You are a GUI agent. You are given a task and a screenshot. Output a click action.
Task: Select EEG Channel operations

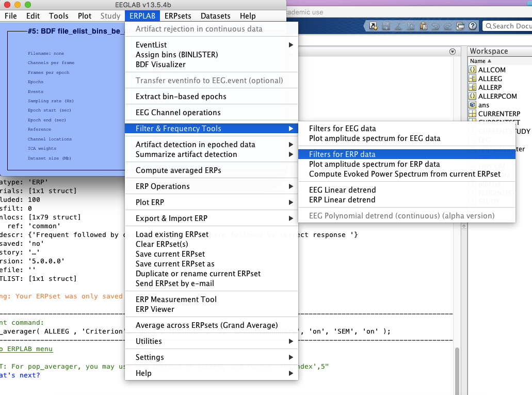tap(212, 113)
